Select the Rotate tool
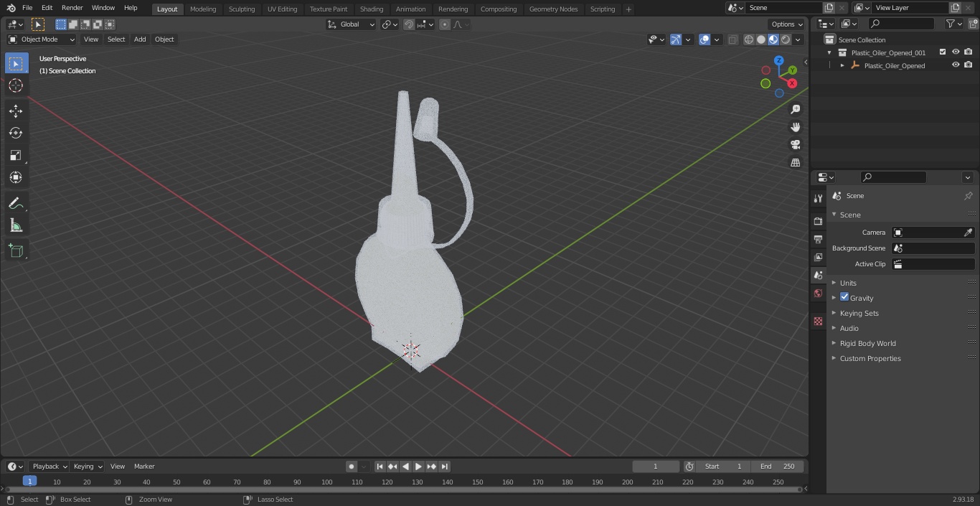 [x=16, y=133]
